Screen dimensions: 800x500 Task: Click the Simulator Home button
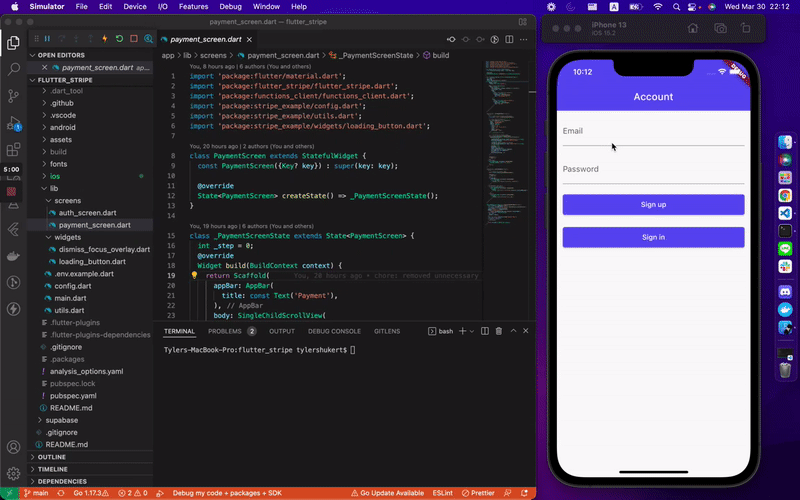click(x=693, y=29)
